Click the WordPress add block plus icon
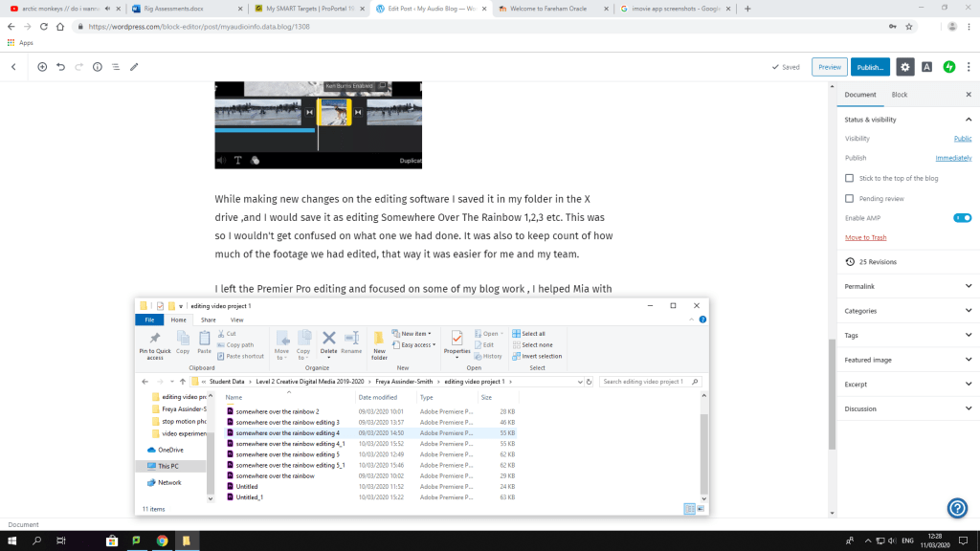This screenshot has height=551, width=980. (x=42, y=67)
